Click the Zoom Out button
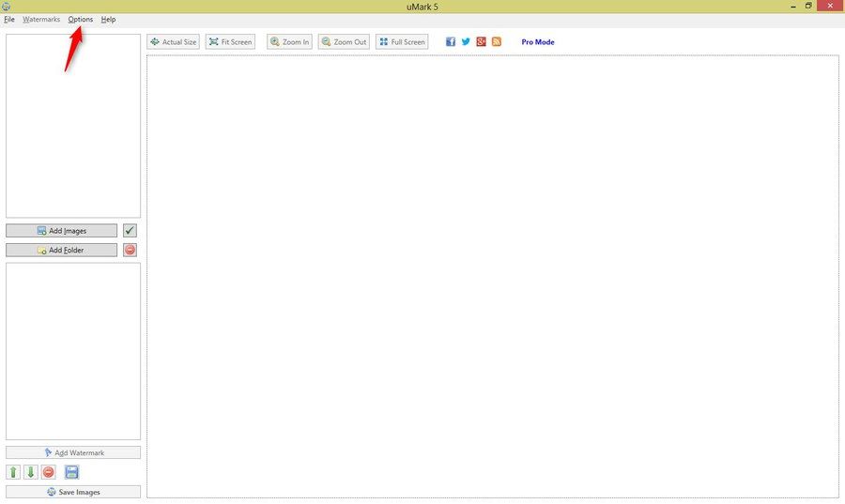Screen dimensions: 845x504 click(x=344, y=42)
